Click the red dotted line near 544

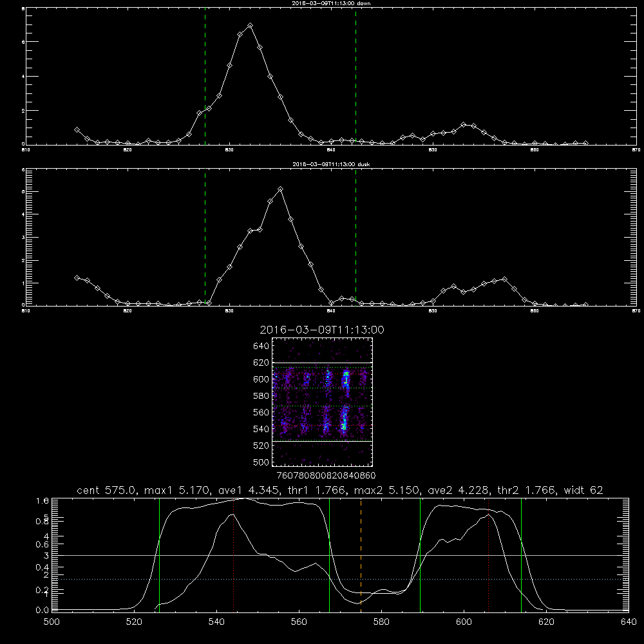tap(233, 554)
